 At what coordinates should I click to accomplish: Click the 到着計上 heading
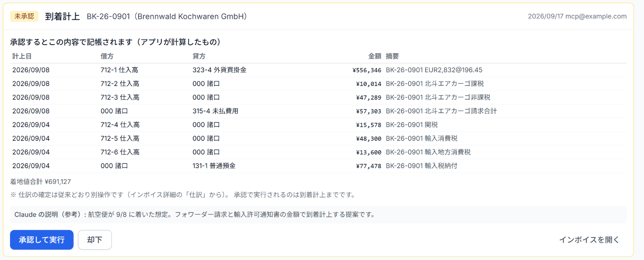pos(62,17)
